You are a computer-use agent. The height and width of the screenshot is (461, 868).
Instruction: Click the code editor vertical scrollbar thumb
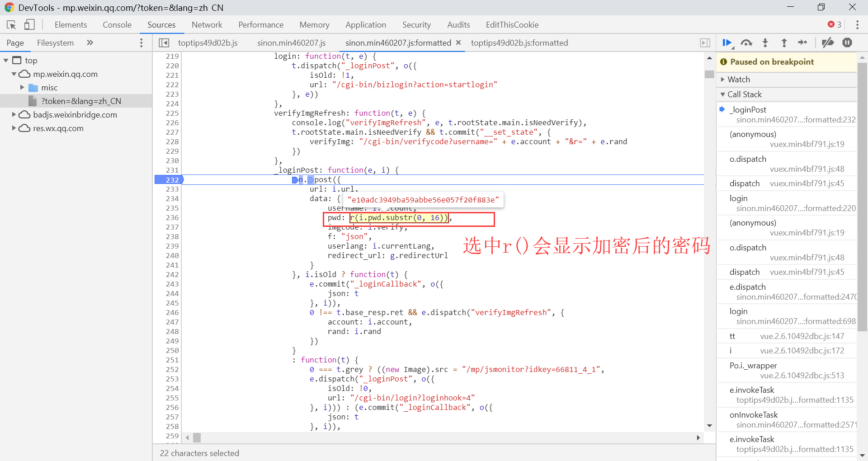click(x=709, y=75)
